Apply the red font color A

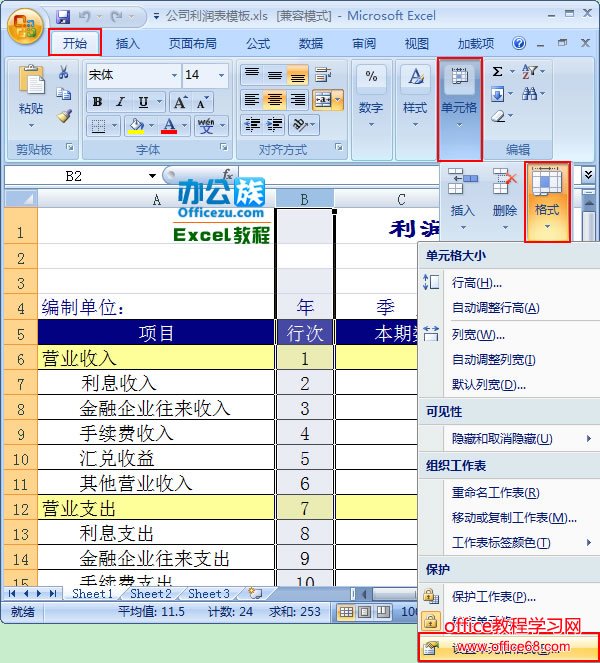pos(169,126)
